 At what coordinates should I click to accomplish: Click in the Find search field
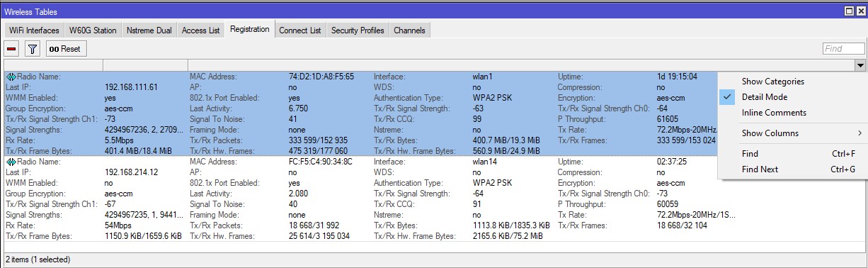click(x=843, y=49)
